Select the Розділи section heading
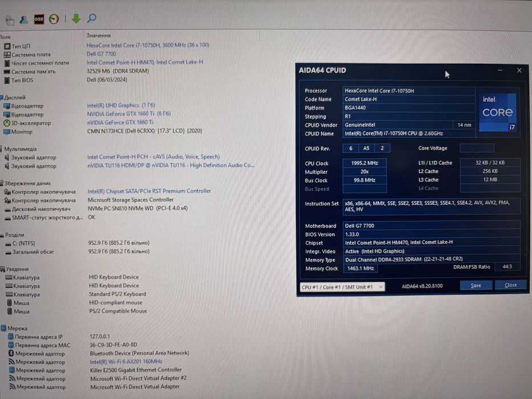Image resolution: width=532 pixels, height=399 pixels. pyautogui.click(x=15, y=235)
